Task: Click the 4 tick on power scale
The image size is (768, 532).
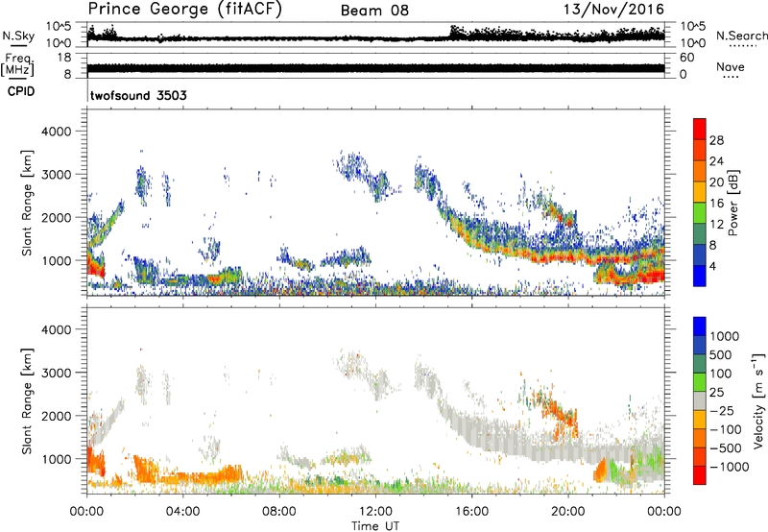Action: click(712, 266)
